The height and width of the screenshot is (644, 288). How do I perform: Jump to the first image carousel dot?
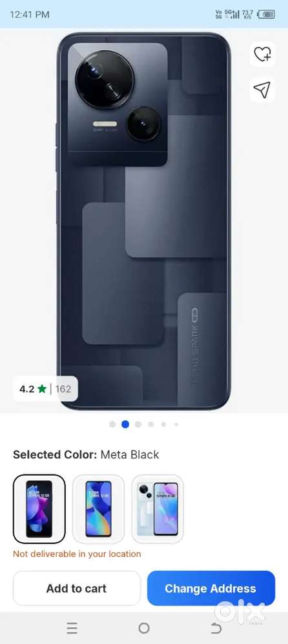pos(112,424)
